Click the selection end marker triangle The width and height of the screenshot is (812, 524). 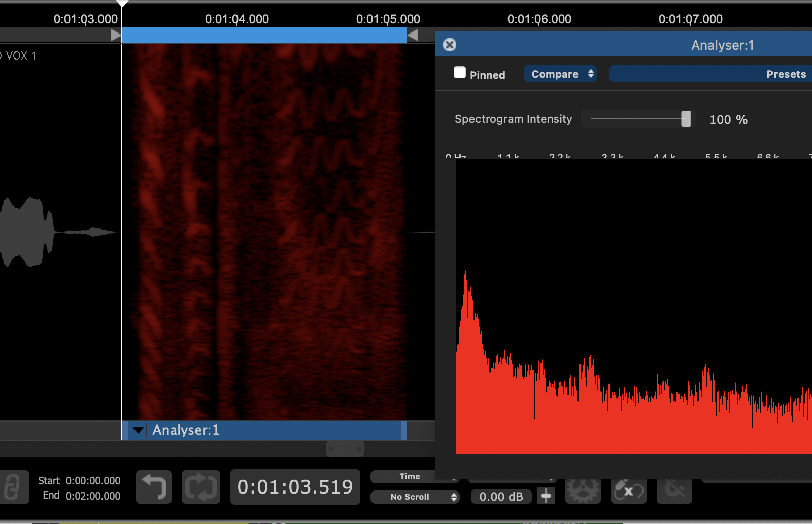(413, 35)
